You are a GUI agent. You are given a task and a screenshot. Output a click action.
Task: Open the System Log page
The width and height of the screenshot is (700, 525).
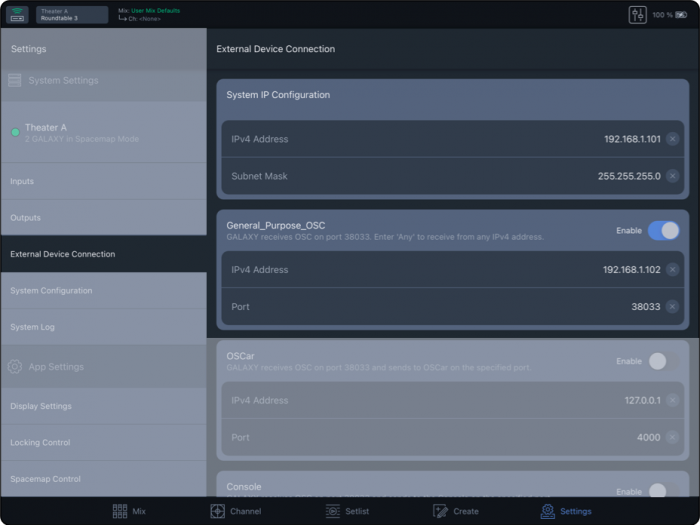point(104,327)
